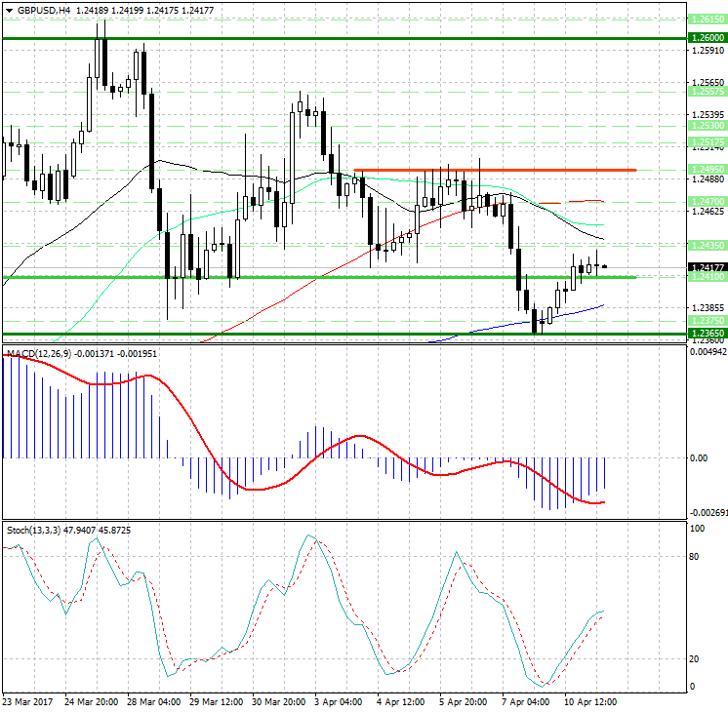Click the 28 Mar 04:00 time label
The width and height of the screenshot is (728, 713).
[x=153, y=701]
